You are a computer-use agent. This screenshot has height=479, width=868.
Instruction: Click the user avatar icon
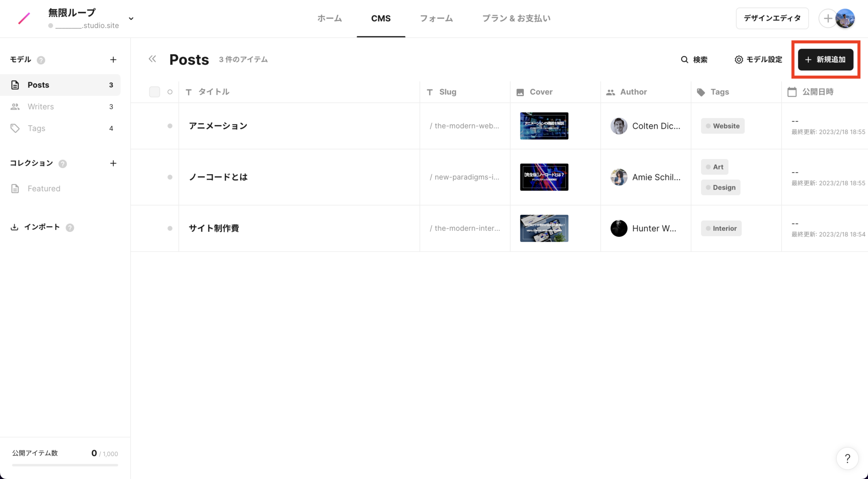coord(845,19)
